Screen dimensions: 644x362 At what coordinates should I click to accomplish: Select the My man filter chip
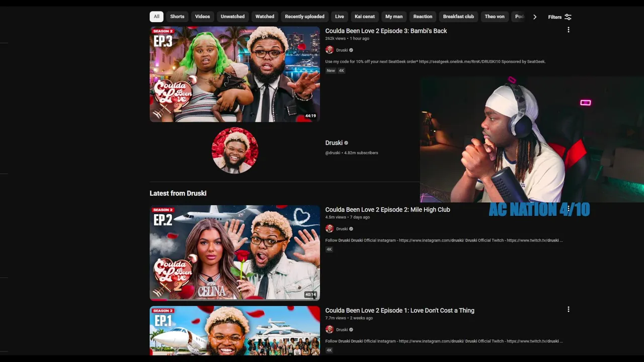click(394, 17)
